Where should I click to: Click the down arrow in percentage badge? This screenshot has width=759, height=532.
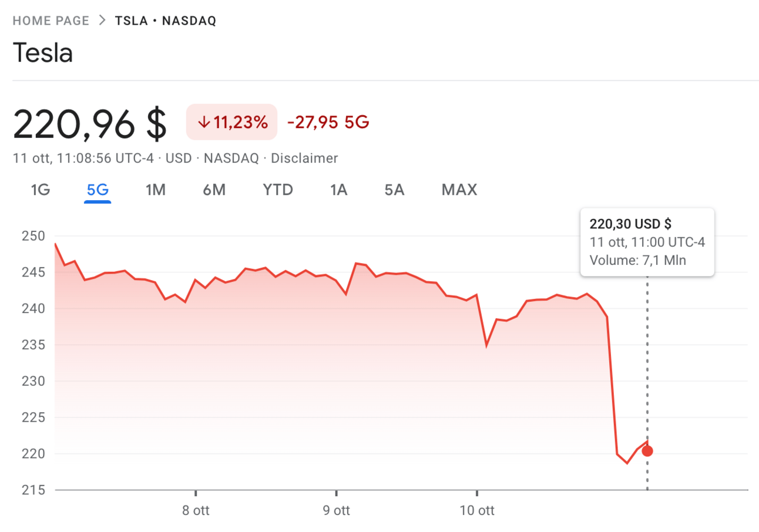pos(204,122)
